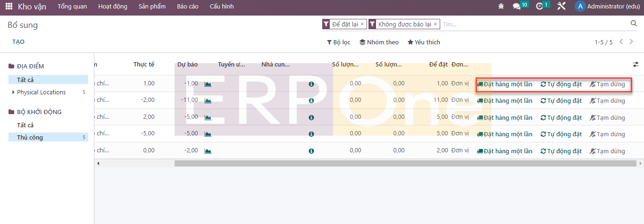Open the Hoạt động menu
644x224 pixels.
pos(112,7)
